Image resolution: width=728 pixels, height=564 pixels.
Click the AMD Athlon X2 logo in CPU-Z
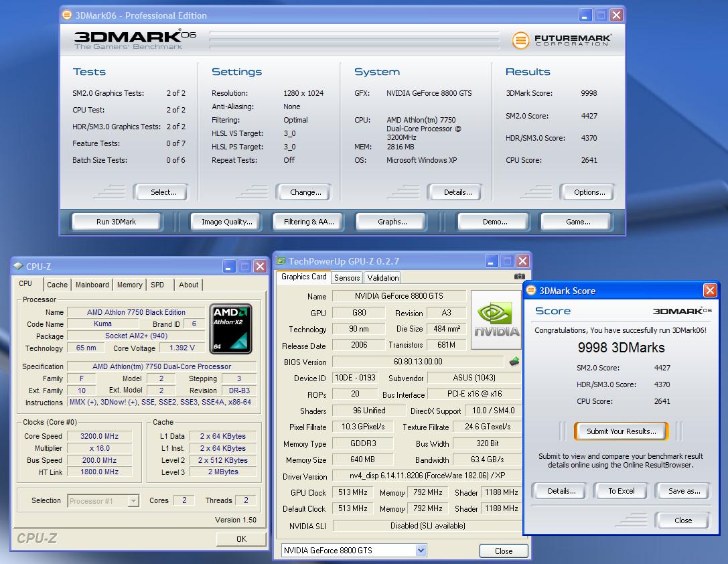coord(231,329)
